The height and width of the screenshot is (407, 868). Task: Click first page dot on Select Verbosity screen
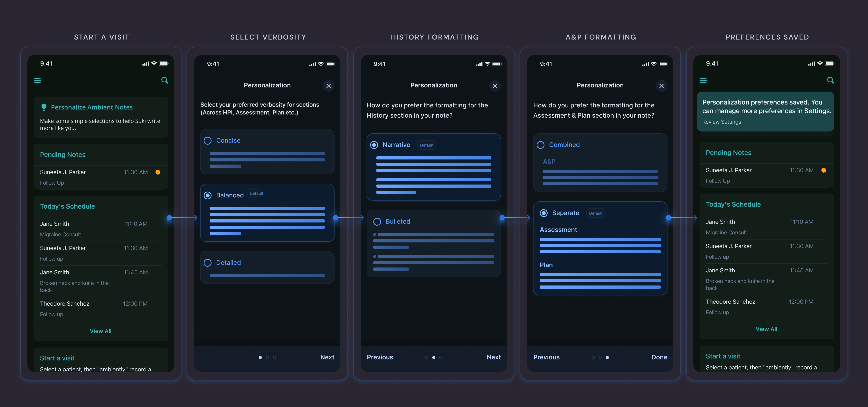tap(260, 357)
